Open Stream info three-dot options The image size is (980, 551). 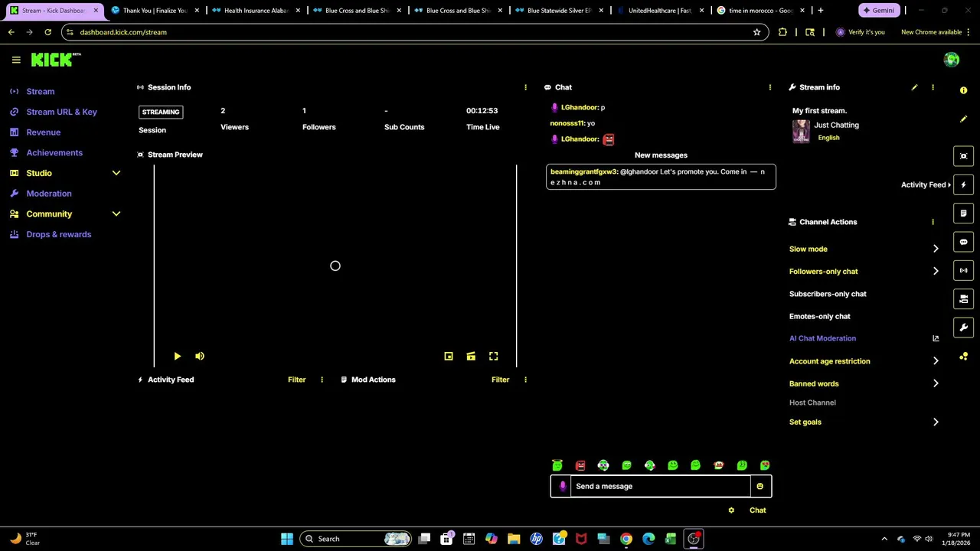tap(933, 87)
